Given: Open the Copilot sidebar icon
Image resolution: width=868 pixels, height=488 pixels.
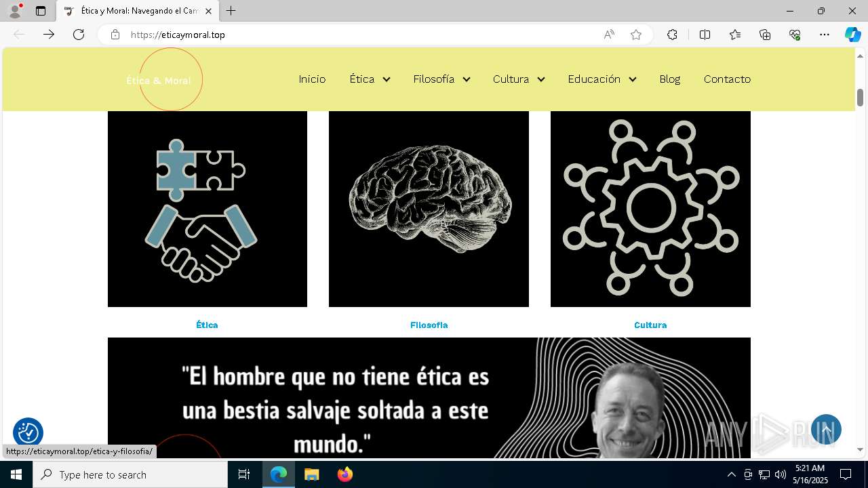Looking at the screenshot, I should [852, 35].
